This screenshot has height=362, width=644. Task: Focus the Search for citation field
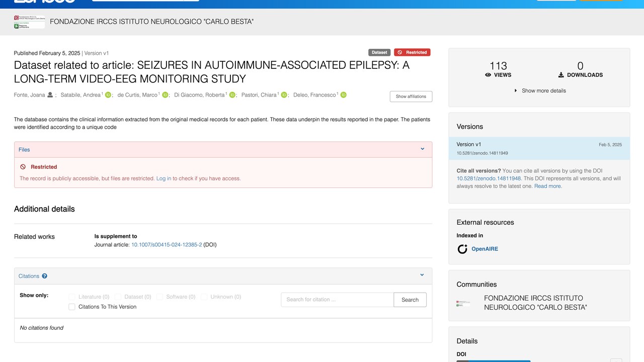(338, 300)
